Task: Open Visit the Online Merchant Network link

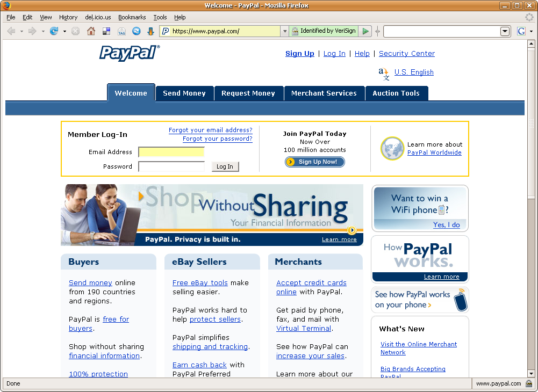Action: coord(419,348)
